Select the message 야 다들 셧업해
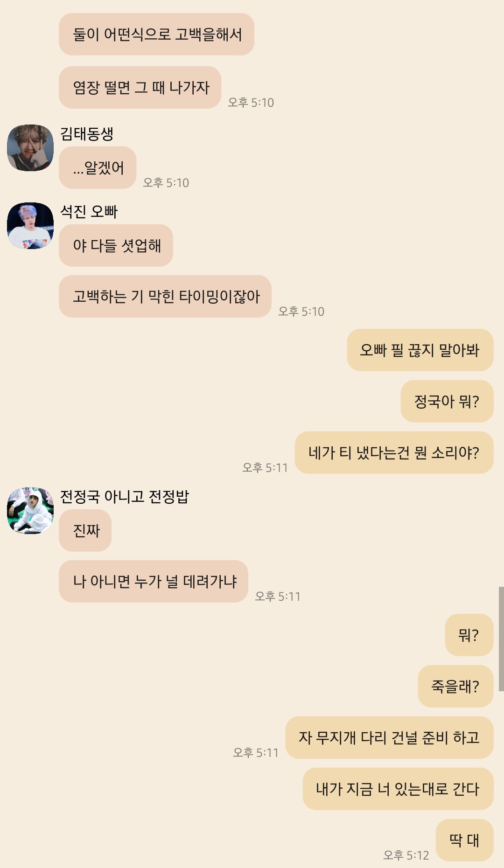Viewport: 504px width, 868px height. tap(116, 245)
